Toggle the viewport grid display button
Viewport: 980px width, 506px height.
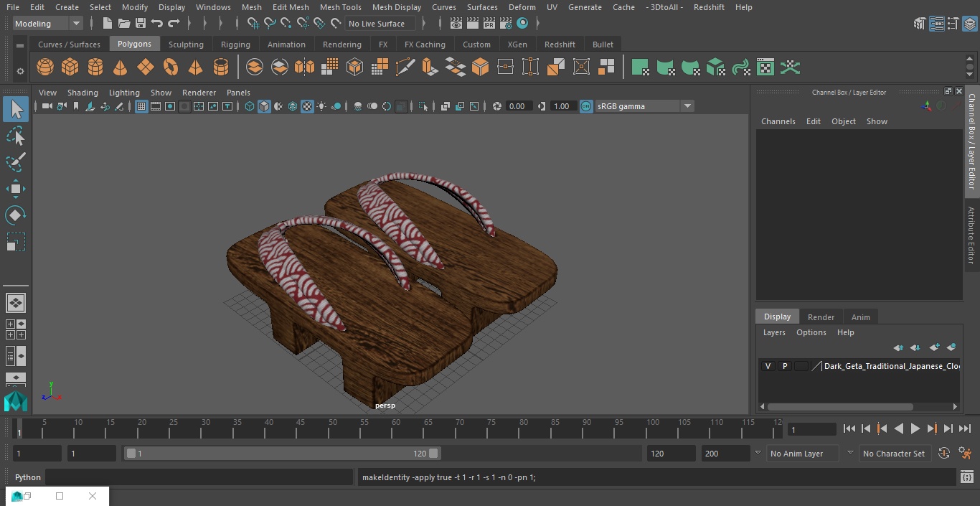141,106
